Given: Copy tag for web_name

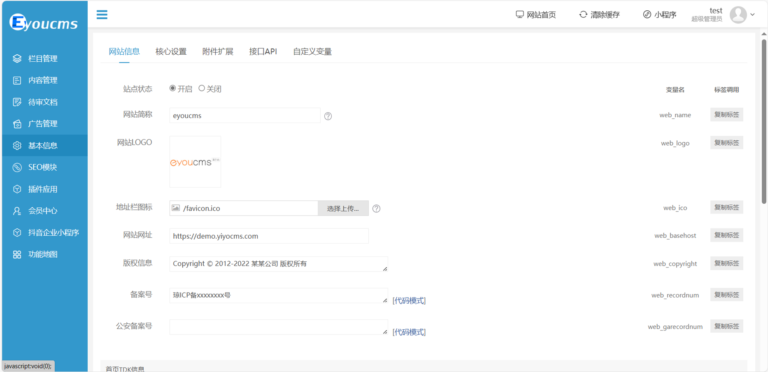Looking at the screenshot, I should click(727, 115).
